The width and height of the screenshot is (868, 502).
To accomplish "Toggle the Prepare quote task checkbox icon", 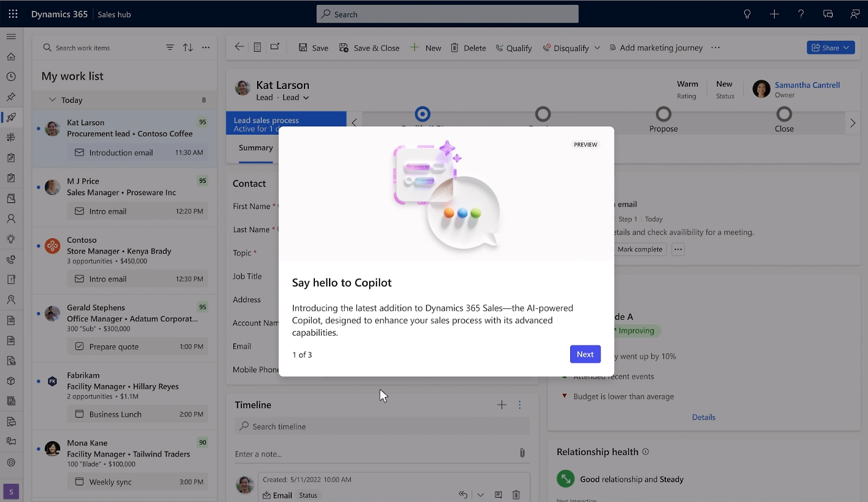I will point(79,346).
